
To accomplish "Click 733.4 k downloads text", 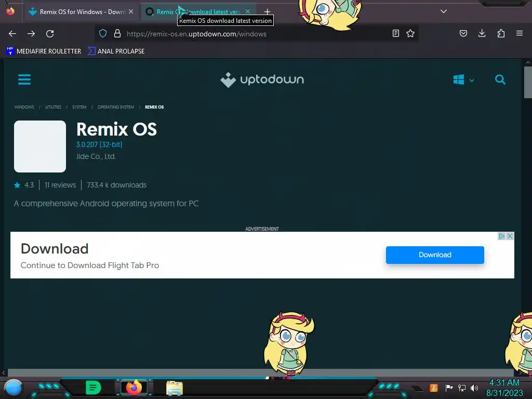I will click(116, 185).
